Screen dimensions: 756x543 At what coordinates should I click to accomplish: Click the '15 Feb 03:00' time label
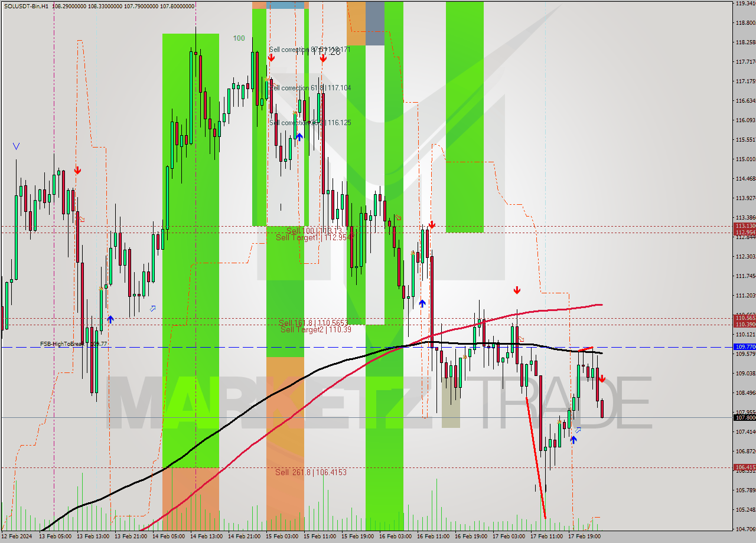pos(282,537)
